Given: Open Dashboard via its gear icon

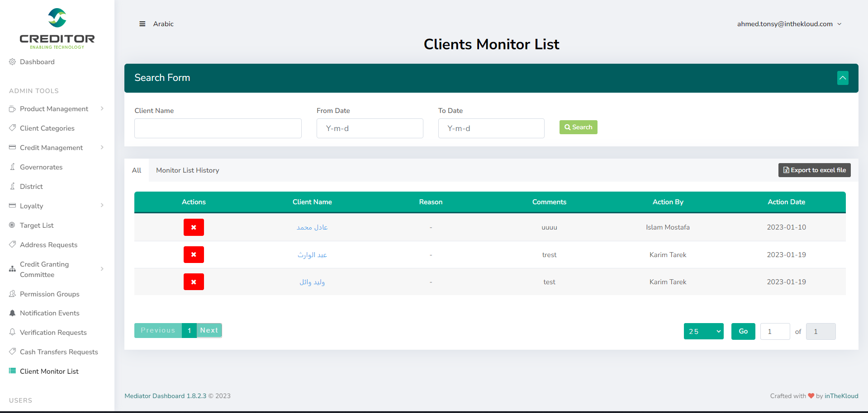Looking at the screenshot, I should (13, 62).
